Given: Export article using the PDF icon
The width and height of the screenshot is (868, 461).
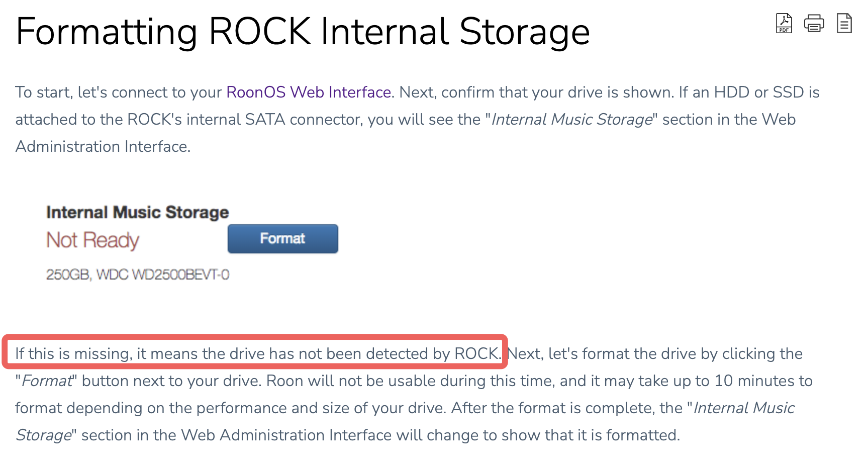Looking at the screenshot, I should (x=784, y=23).
